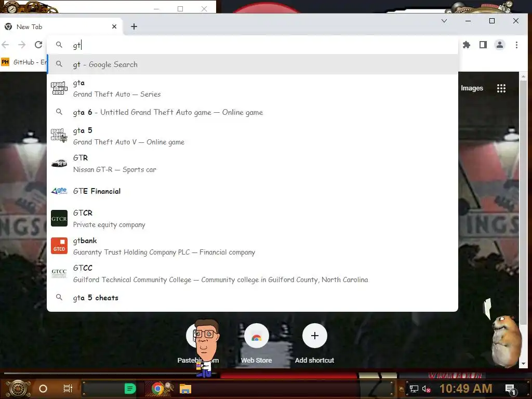Choose the GTR Nissan GT-R suggestion
This screenshot has height=399, width=532.
[x=252, y=164]
